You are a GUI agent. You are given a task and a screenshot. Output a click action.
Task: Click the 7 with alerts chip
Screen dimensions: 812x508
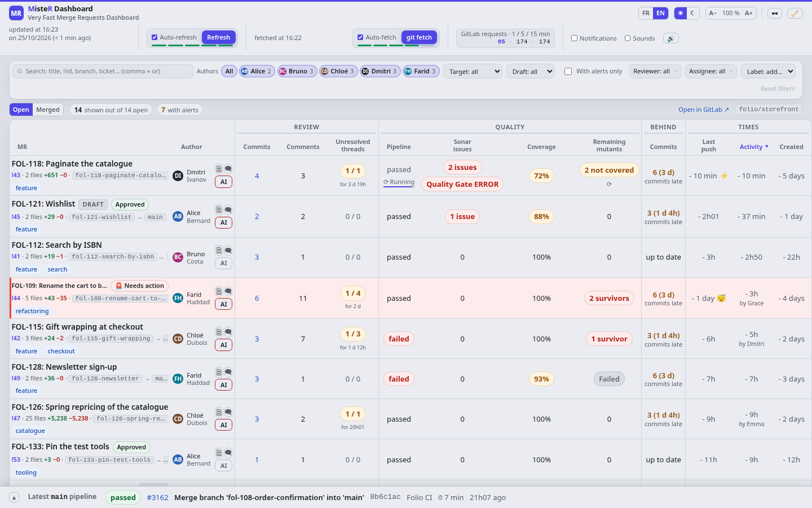[179, 110]
